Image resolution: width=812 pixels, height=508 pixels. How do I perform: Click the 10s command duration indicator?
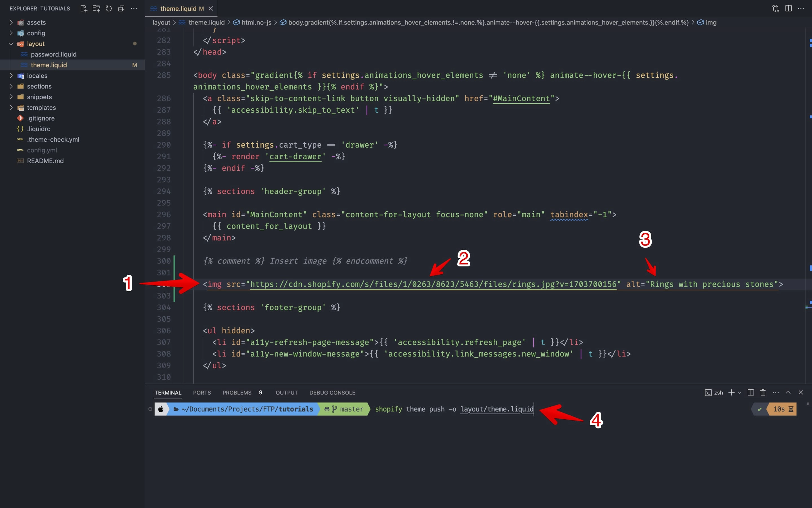[783, 409]
